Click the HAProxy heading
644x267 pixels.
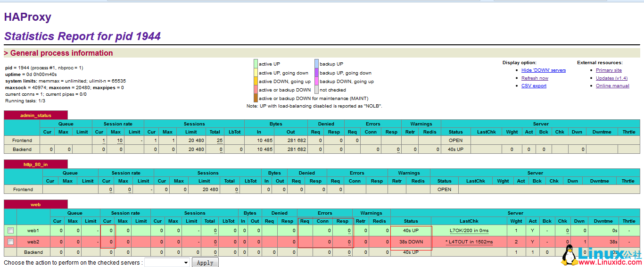click(x=28, y=17)
